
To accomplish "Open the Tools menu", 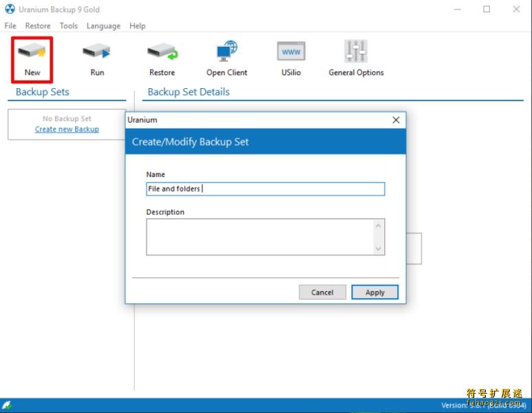I will (x=69, y=25).
